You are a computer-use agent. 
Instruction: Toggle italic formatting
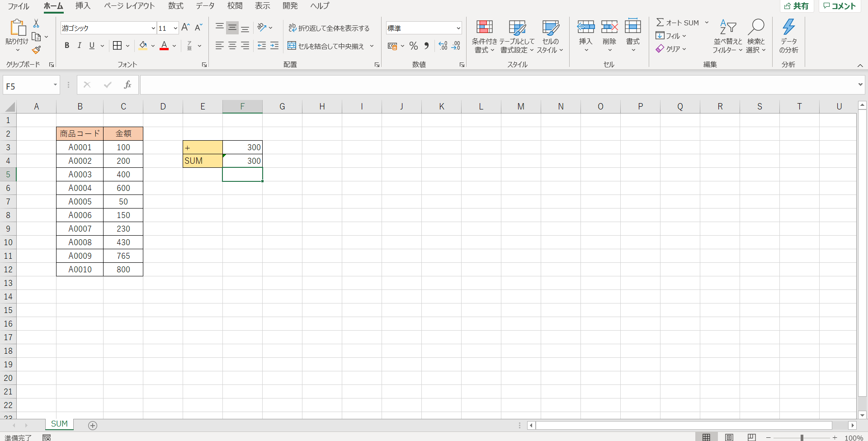pos(80,46)
